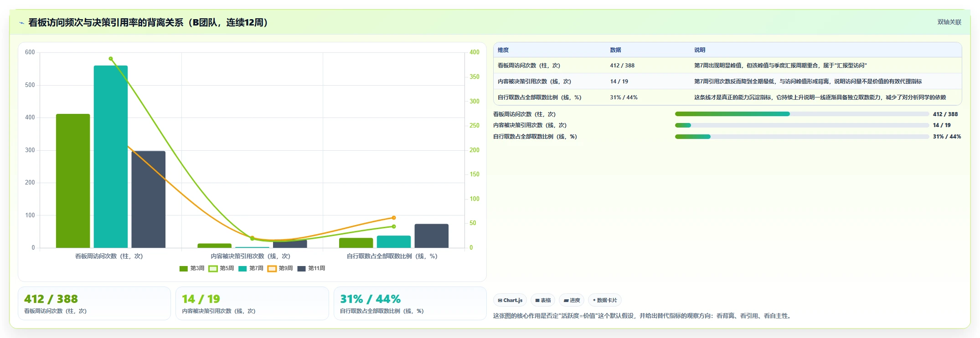
Task: Click the progress bar for 自行取数占全部取数比例
Action: click(x=802, y=137)
